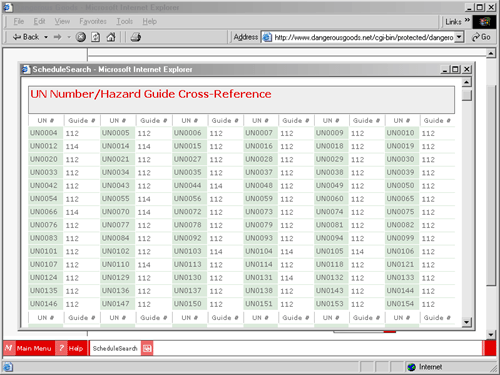The height and width of the screenshot is (375, 500).
Task: Click the address bar URL field
Action: point(363,37)
